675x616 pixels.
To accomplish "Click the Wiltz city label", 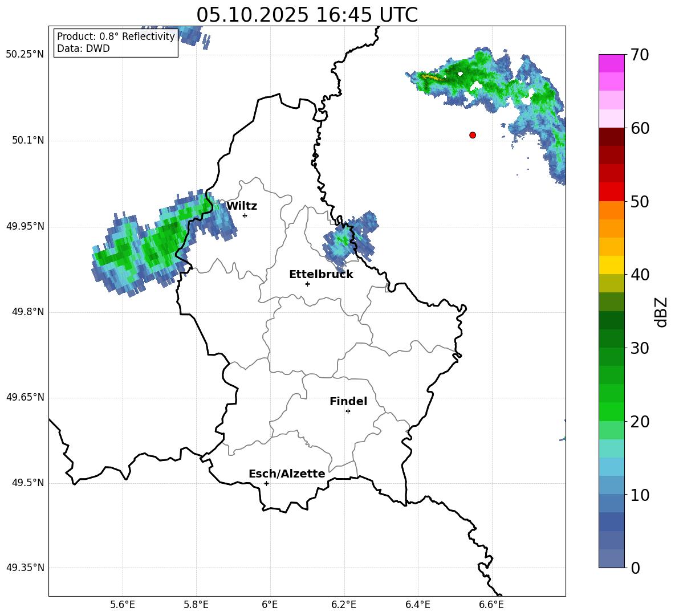I will point(242,206).
